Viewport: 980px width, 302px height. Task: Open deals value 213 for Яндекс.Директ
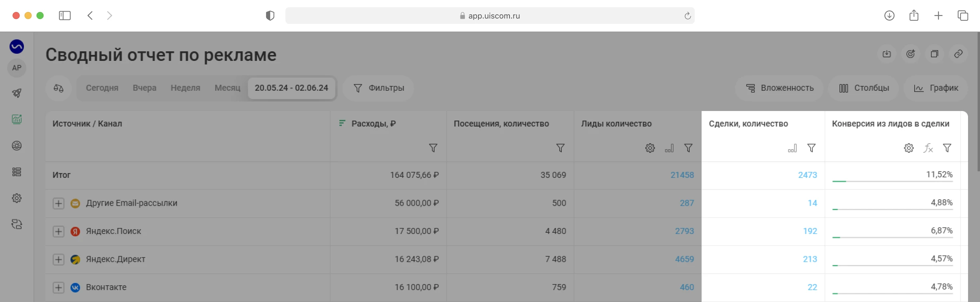point(810,259)
